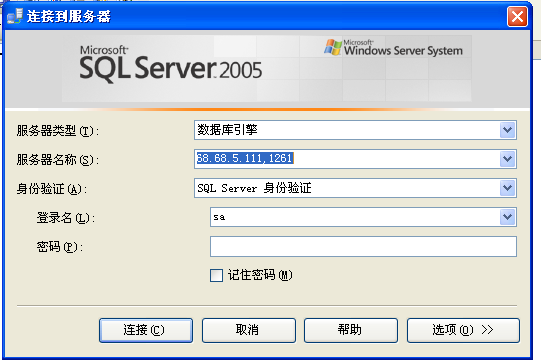
Task: Open the server type (服务器类型) dropdown arrow
Action: (x=507, y=130)
